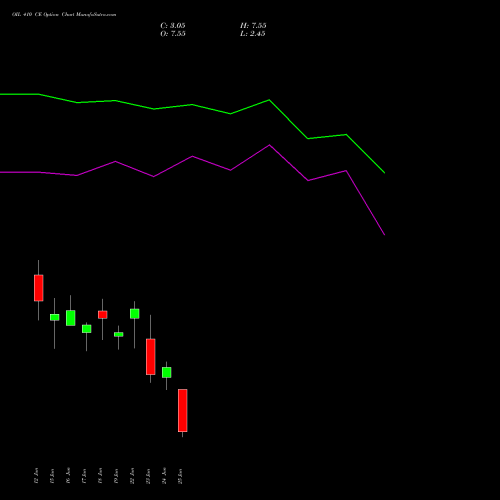Click the green candlestick above 17 Jun
Viewport: 500px width, 500px height.
87,329
